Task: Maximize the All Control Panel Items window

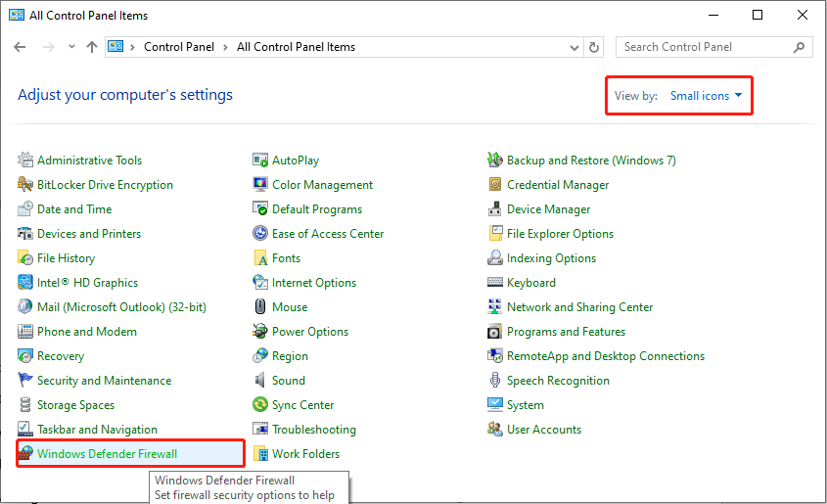Action: coord(758,15)
